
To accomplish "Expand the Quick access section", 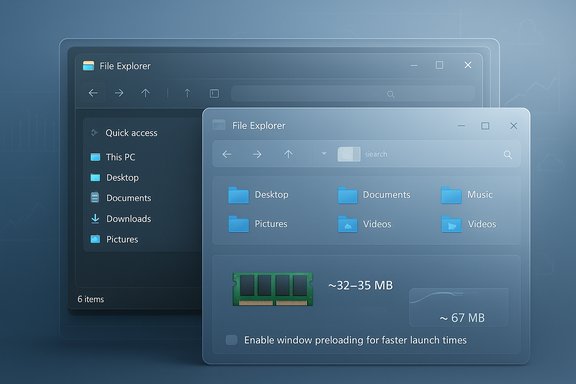I will coord(94,132).
